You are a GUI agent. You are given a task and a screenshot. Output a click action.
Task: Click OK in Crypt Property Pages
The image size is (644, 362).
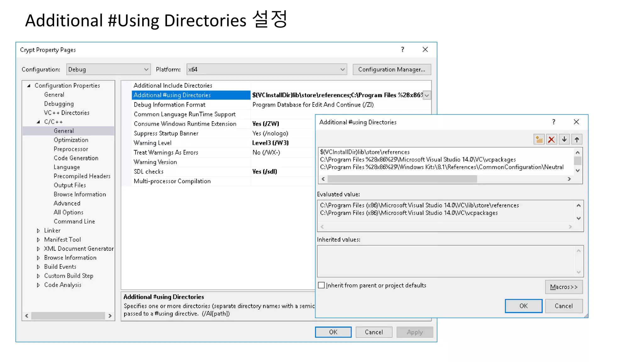(333, 332)
